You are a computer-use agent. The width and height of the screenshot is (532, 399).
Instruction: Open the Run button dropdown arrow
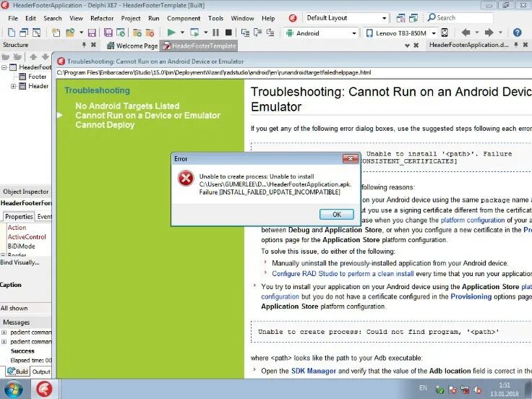pos(182,33)
